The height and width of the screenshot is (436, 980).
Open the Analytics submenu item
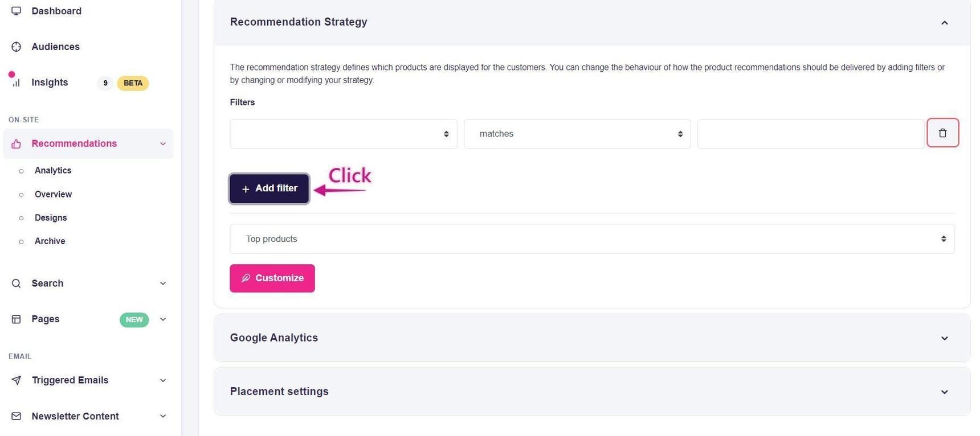click(x=53, y=171)
